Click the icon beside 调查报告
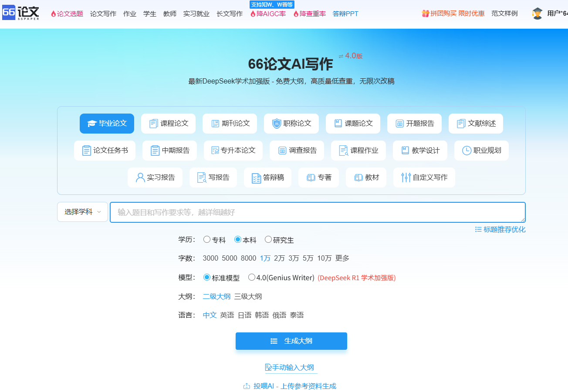568x392 pixels. [282, 151]
